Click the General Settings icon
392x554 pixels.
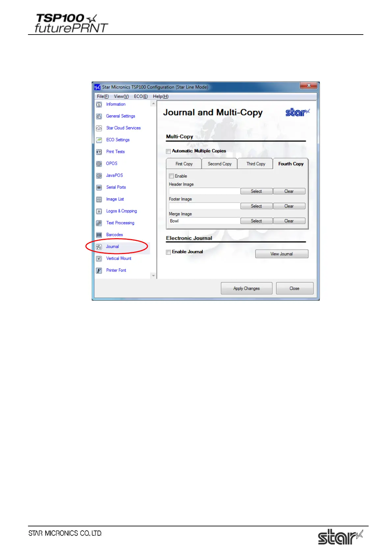coord(99,116)
